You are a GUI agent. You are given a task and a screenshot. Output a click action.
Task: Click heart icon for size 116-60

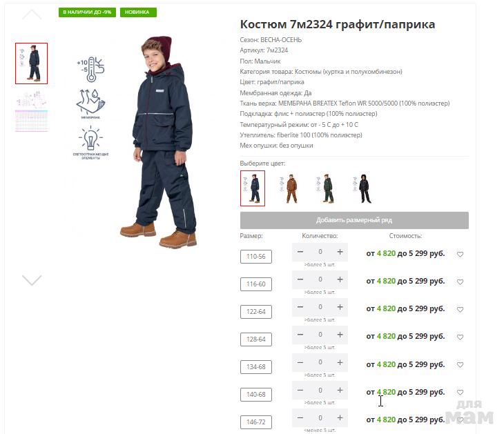tap(460, 282)
